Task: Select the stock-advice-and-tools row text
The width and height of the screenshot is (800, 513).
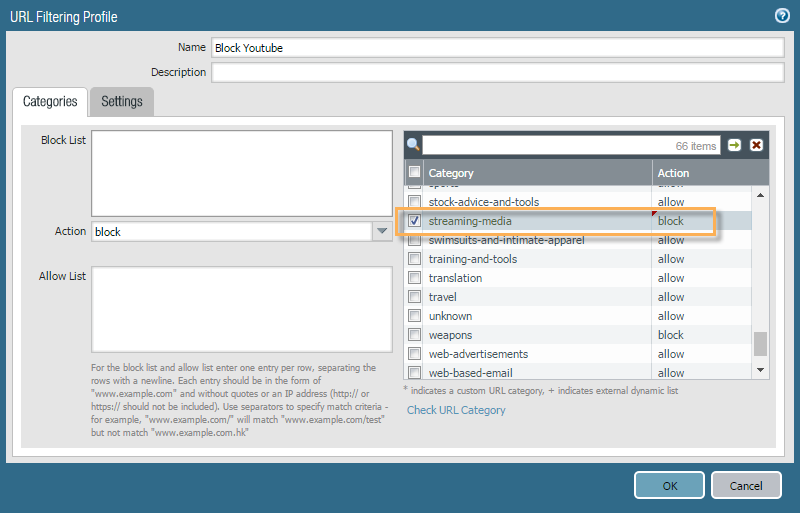Action: click(x=484, y=202)
